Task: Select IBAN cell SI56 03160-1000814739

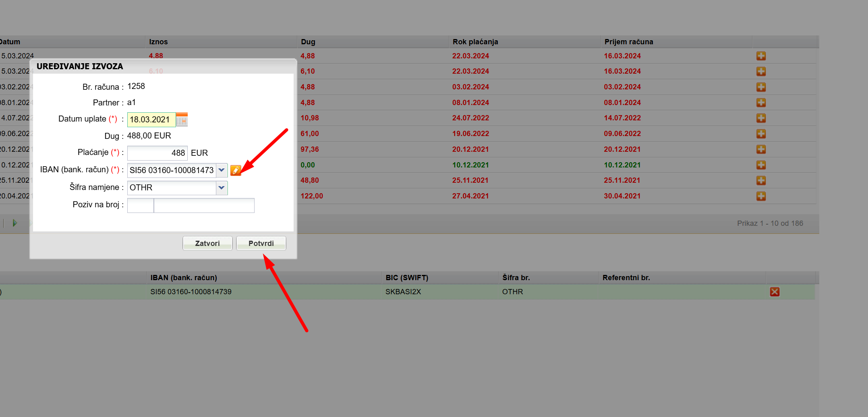Action: pos(191,292)
